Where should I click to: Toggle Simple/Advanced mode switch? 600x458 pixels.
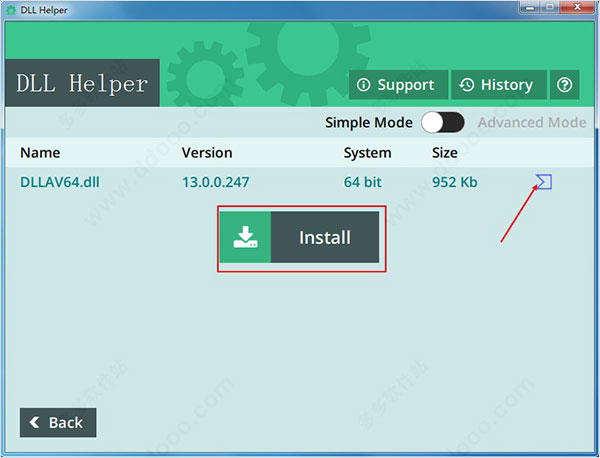(x=443, y=122)
